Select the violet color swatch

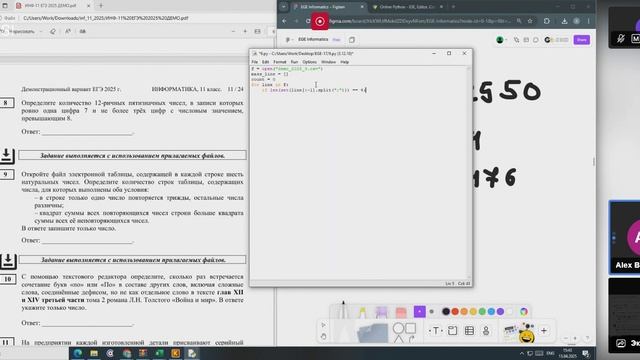pyautogui.click(x=500, y=312)
